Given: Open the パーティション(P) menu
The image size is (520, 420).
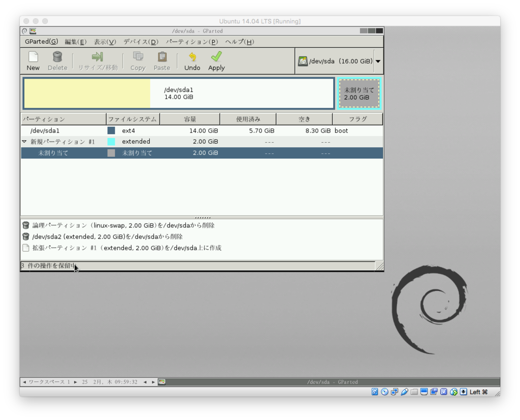Looking at the screenshot, I should pyautogui.click(x=192, y=42).
